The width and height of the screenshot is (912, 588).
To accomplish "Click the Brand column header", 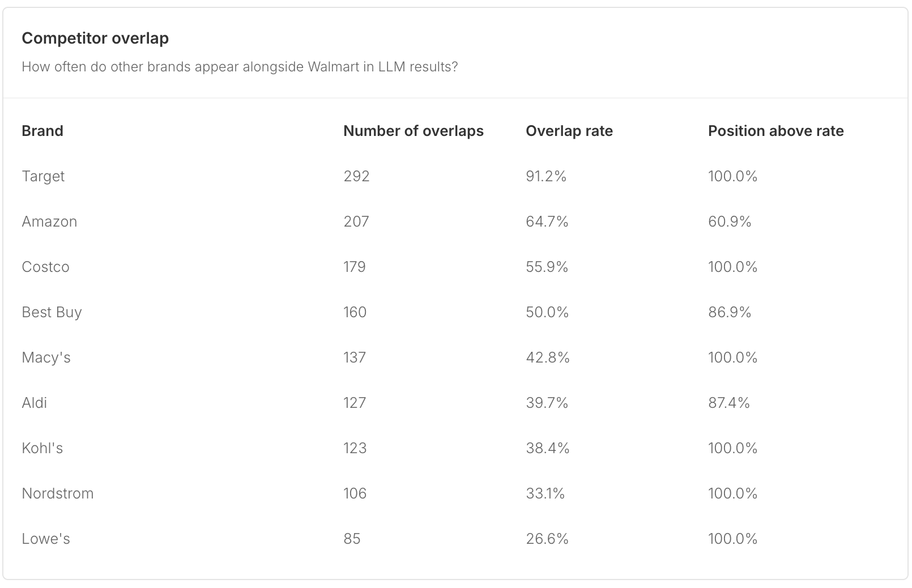I will (42, 131).
